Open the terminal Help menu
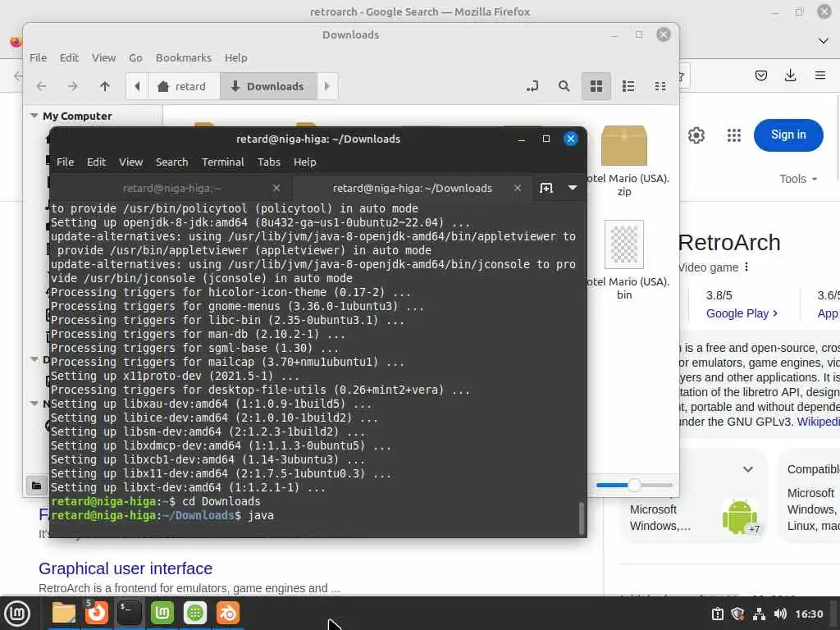 coord(305,162)
